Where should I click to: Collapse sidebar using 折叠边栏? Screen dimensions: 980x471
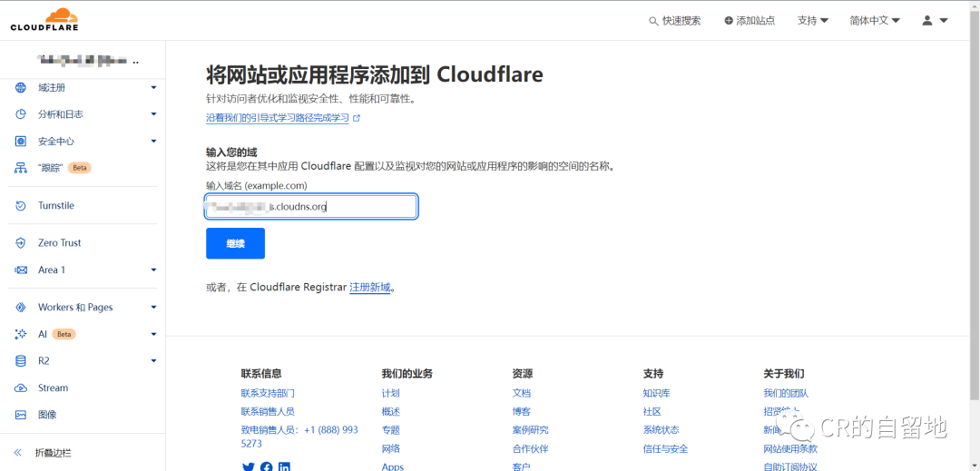click(53, 452)
